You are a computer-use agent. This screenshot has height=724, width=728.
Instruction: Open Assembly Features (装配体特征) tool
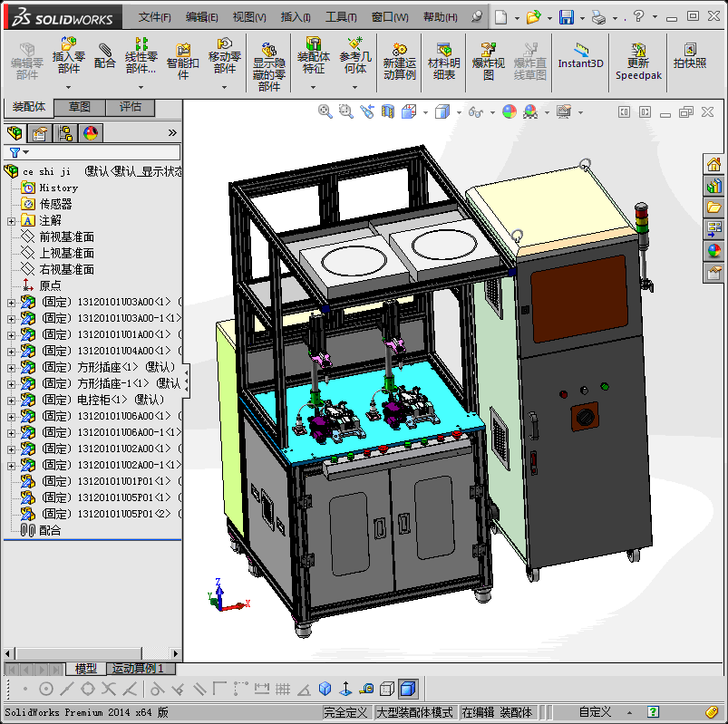point(314,55)
